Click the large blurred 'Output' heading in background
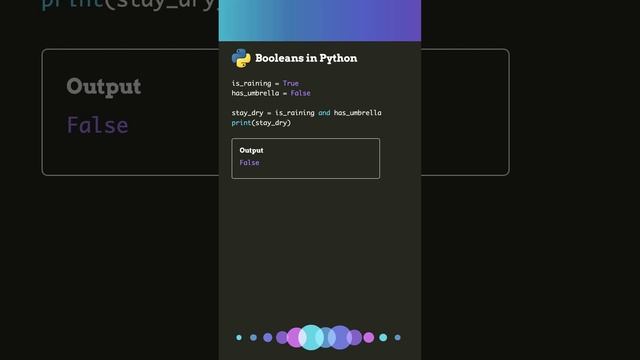 tap(104, 87)
